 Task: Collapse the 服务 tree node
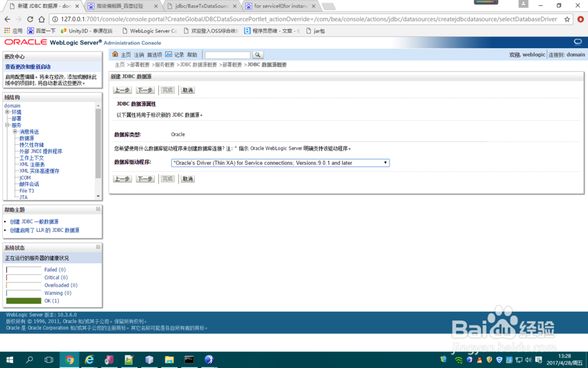pos(7,125)
